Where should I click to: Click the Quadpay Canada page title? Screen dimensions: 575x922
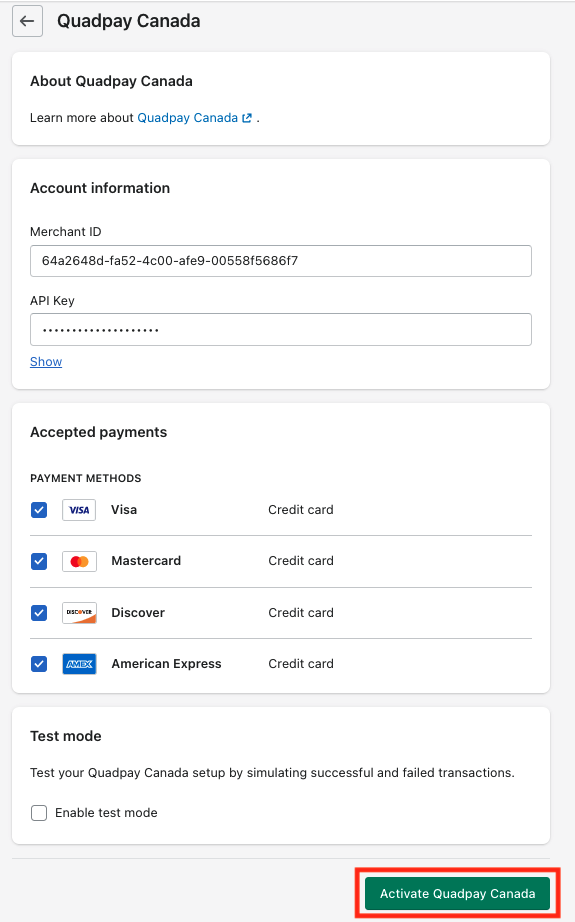pyautogui.click(x=129, y=21)
